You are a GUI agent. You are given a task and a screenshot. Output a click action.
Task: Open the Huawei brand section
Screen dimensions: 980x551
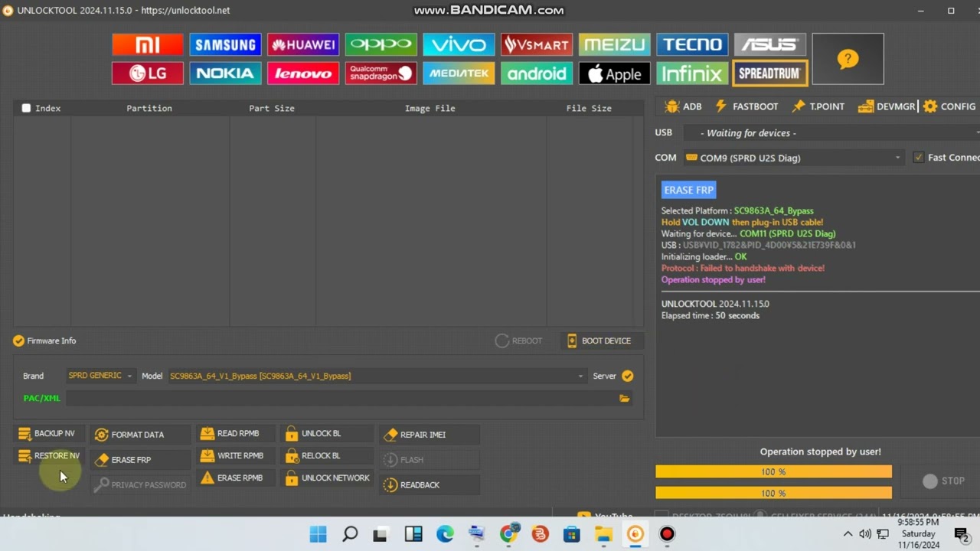tap(303, 44)
